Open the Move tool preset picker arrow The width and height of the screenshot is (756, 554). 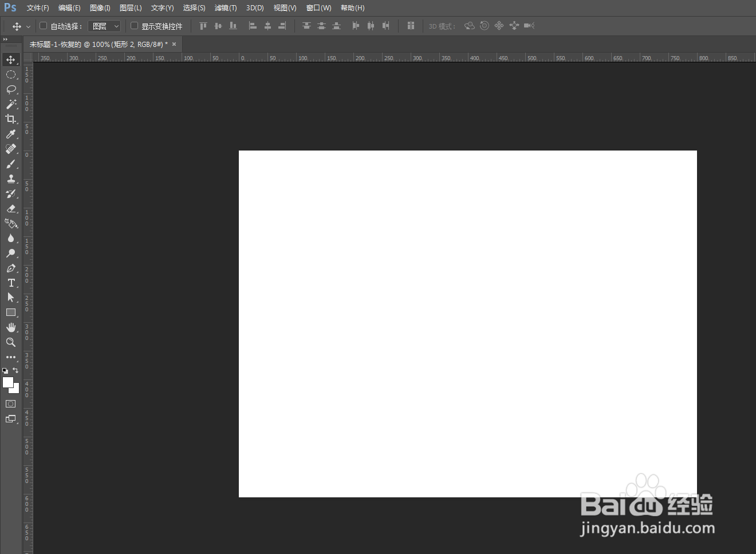pyautogui.click(x=28, y=27)
